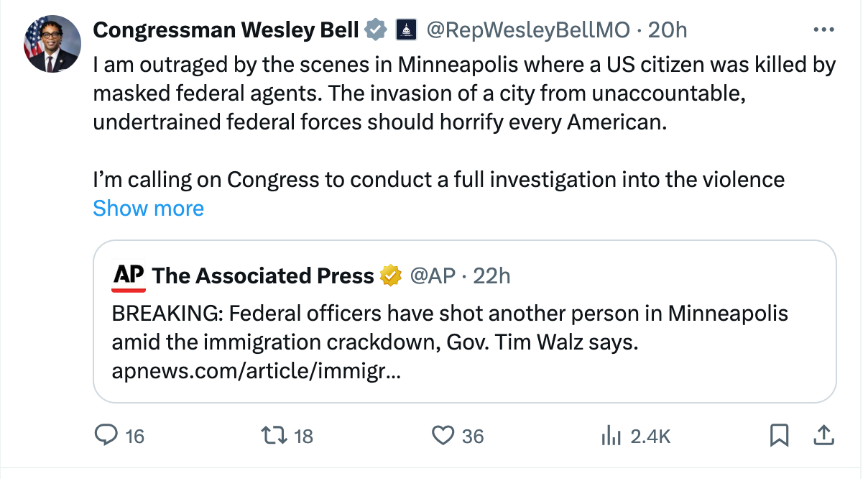868x479 pixels.
Task: Open The Associated Press account name
Action: click(263, 275)
